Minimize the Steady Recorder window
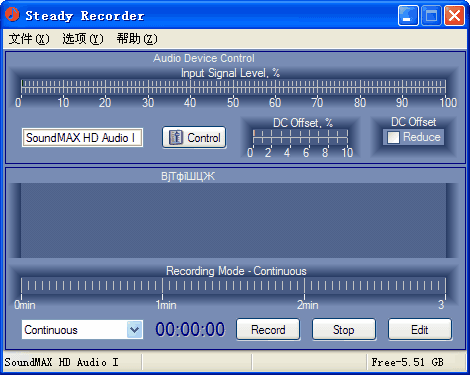The width and height of the screenshot is (470, 375). click(x=408, y=15)
